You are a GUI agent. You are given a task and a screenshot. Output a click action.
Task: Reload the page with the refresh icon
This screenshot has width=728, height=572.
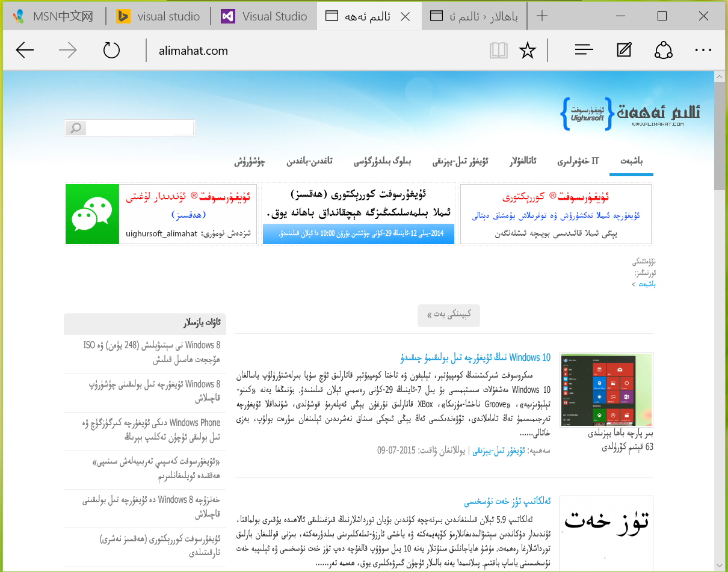(111, 51)
